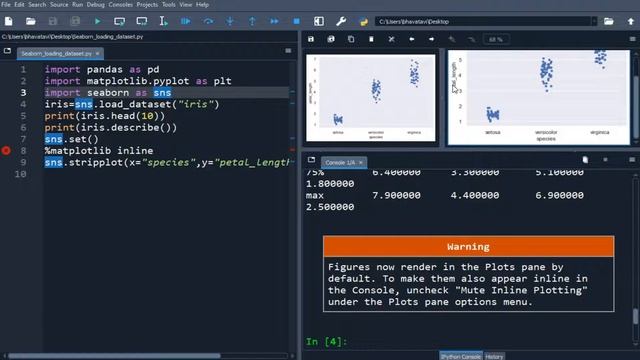This screenshot has width=640, height=360.
Task: Open Preferences with wrench icon
Action: coord(341,21)
